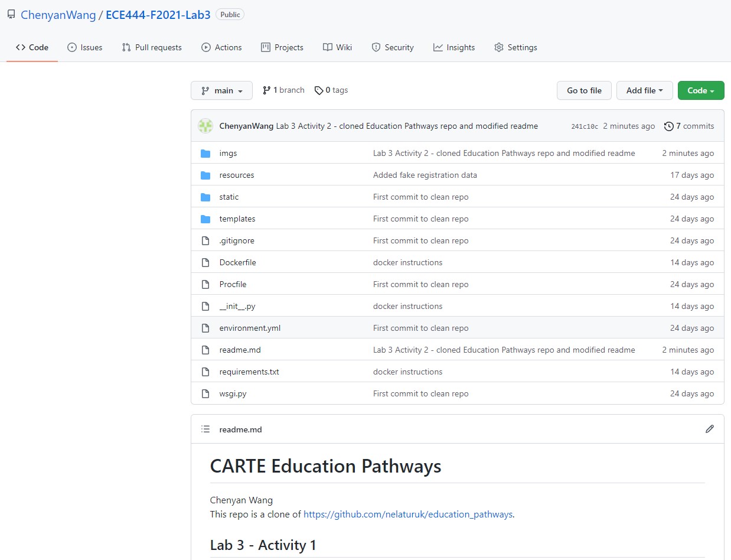Open the requirements.txt file
The height and width of the screenshot is (560, 731).
tap(249, 372)
